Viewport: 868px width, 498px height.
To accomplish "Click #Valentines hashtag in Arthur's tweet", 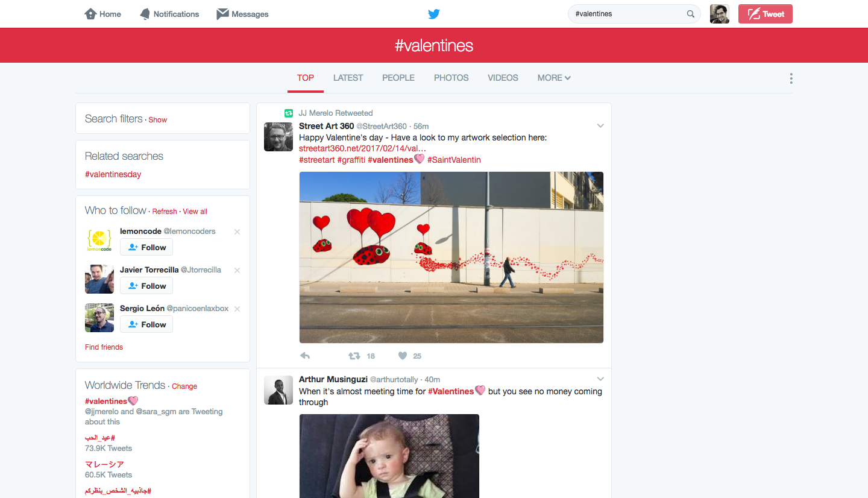I will click(451, 391).
